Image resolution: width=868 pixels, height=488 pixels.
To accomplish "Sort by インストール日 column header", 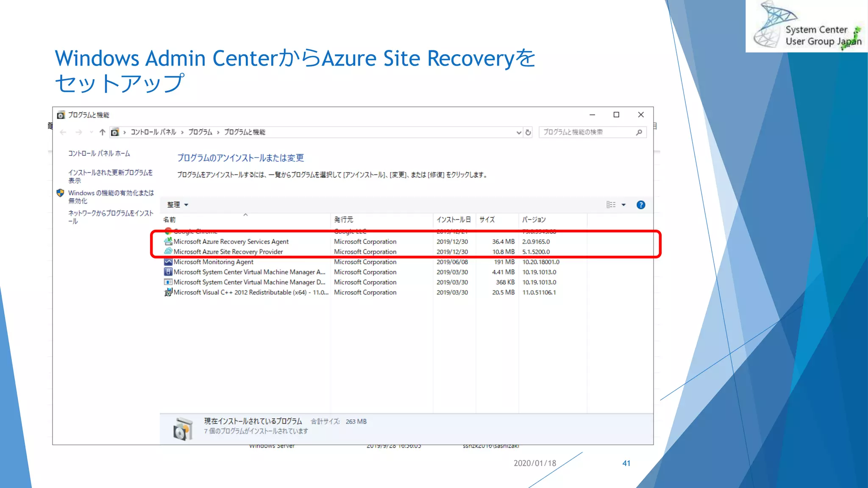I will click(x=454, y=219).
